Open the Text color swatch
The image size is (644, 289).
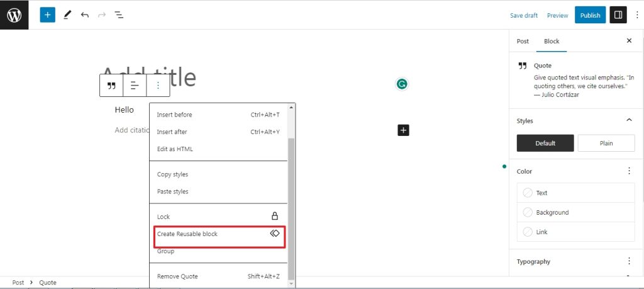[x=575, y=193]
